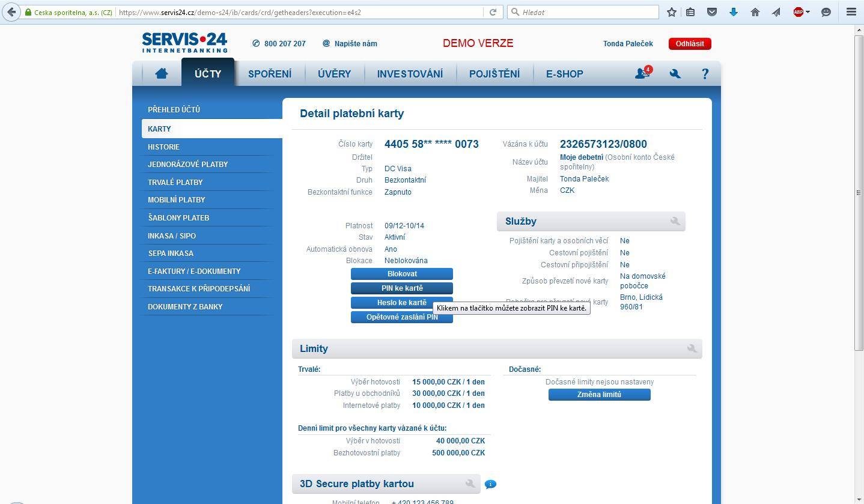
Task: Open the downloads arrow icon
Action: (734, 12)
